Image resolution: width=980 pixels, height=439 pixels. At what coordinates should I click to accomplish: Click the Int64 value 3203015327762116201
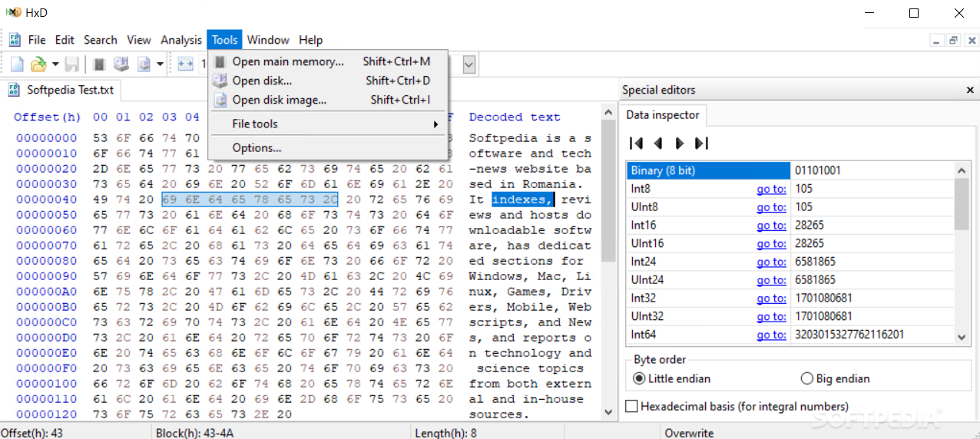tap(849, 335)
